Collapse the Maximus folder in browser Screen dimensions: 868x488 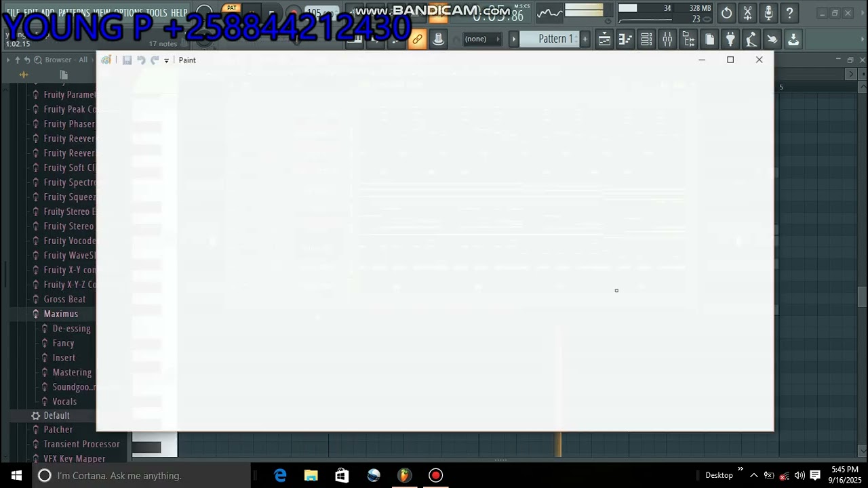(x=61, y=314)
